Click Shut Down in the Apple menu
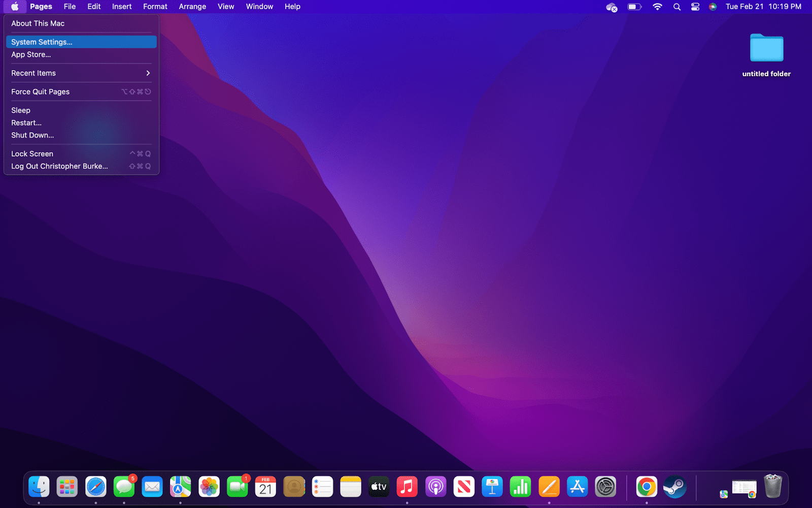This screenshot has width=812, height=508. pyautogui.click(x=32, y=135)
